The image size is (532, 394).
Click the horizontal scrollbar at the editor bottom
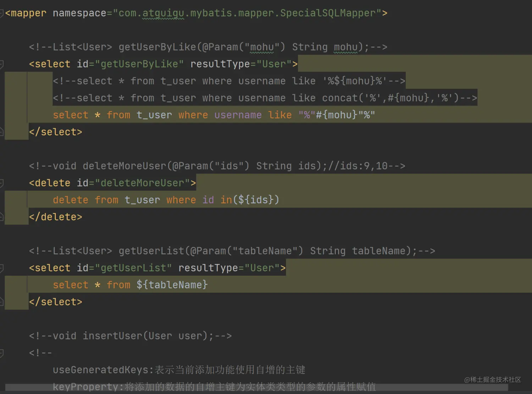point(256,388)
